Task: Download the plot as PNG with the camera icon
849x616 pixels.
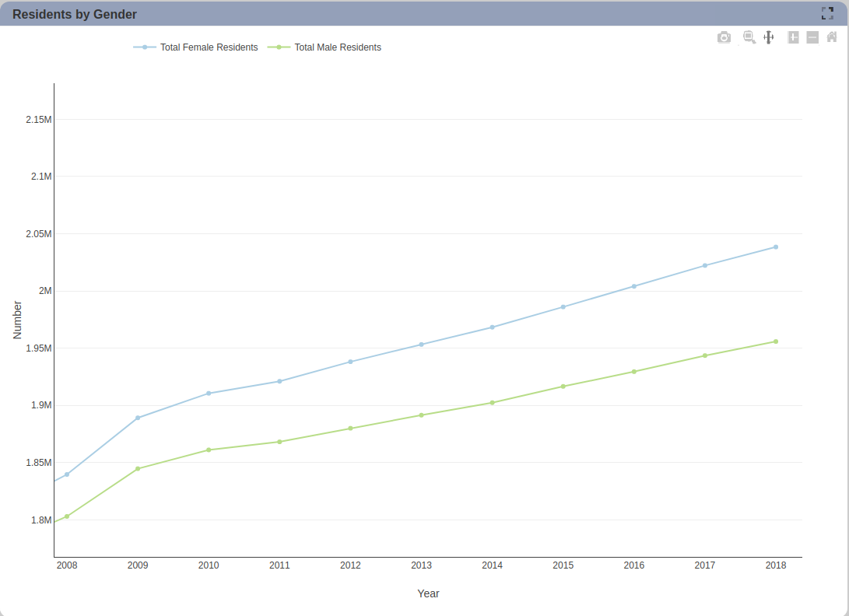Action: [724, 37]
